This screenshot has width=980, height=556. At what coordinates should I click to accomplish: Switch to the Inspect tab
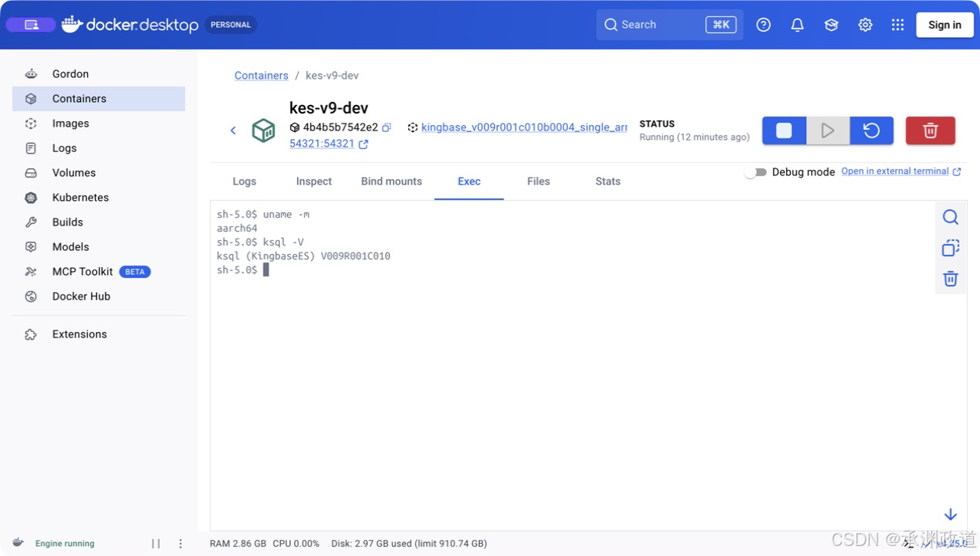pos(314,181)
